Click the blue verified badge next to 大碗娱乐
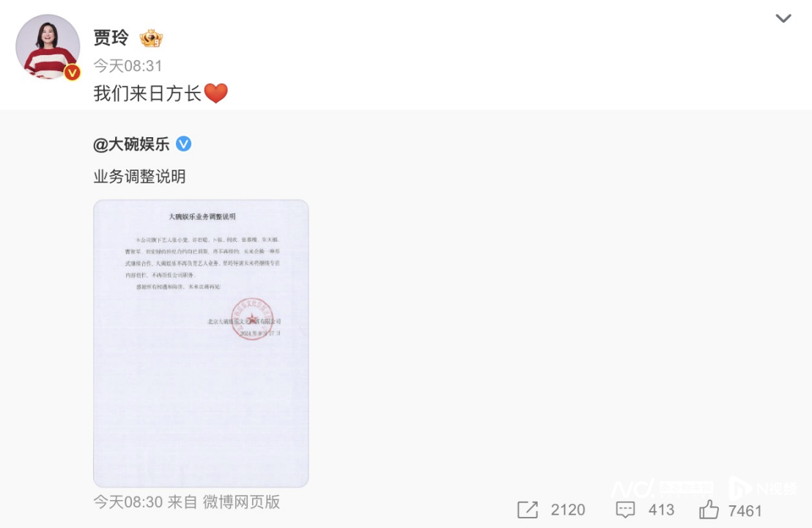This screenshot has width=812, height=528. (183, 144)
